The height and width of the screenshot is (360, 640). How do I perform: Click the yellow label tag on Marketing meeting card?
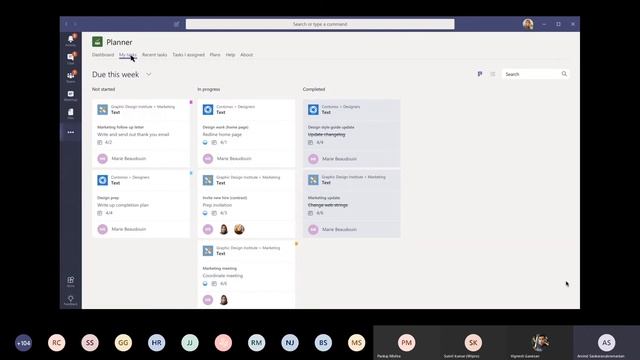click(296, 244)
